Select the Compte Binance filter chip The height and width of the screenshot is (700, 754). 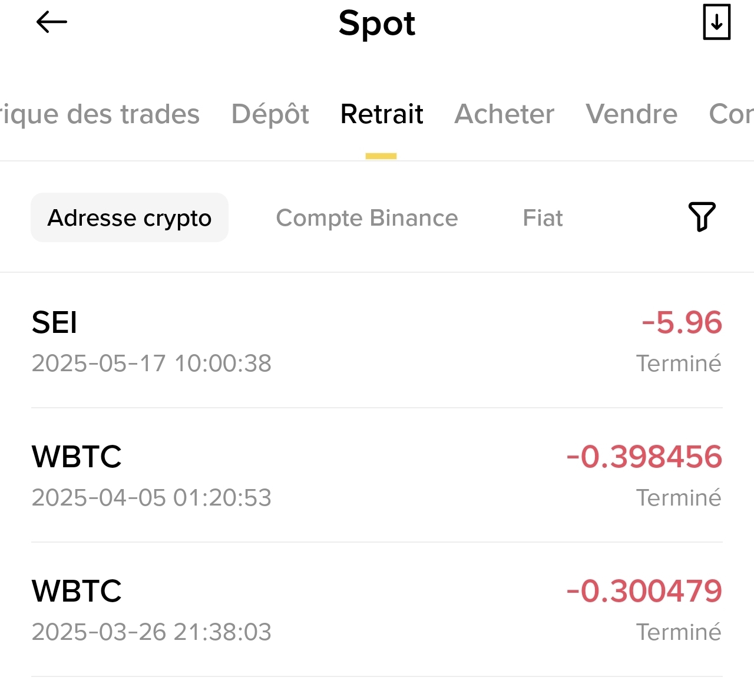tap(366, 217)
